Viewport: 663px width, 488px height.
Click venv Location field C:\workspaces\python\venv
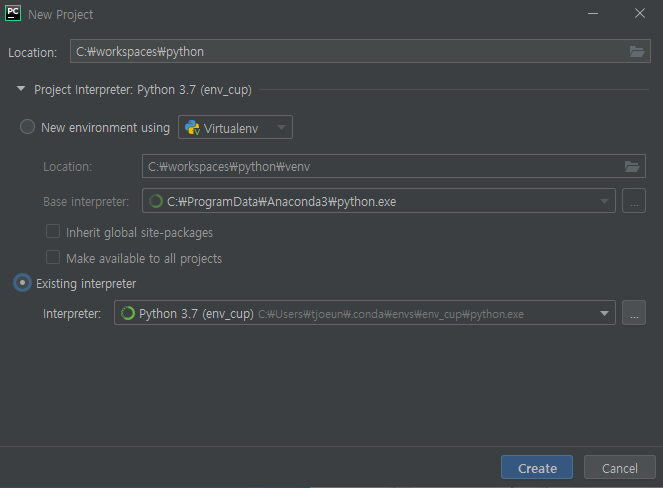tap(394, 166)
